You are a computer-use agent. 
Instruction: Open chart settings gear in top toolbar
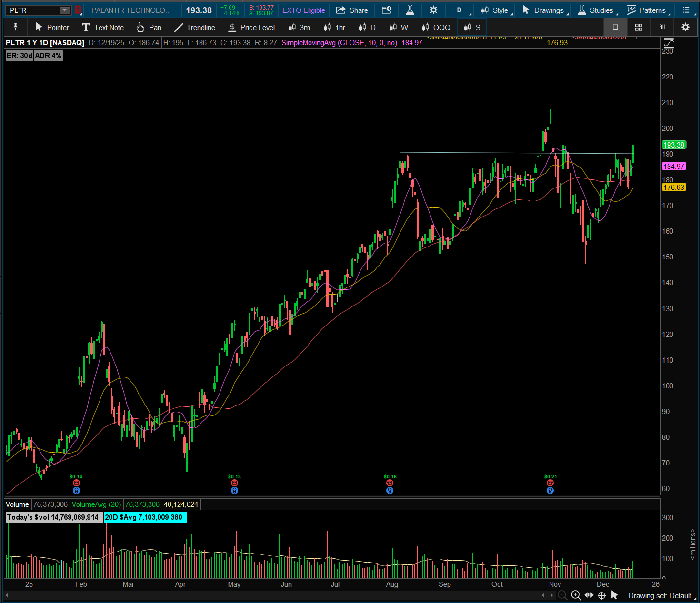433,10
